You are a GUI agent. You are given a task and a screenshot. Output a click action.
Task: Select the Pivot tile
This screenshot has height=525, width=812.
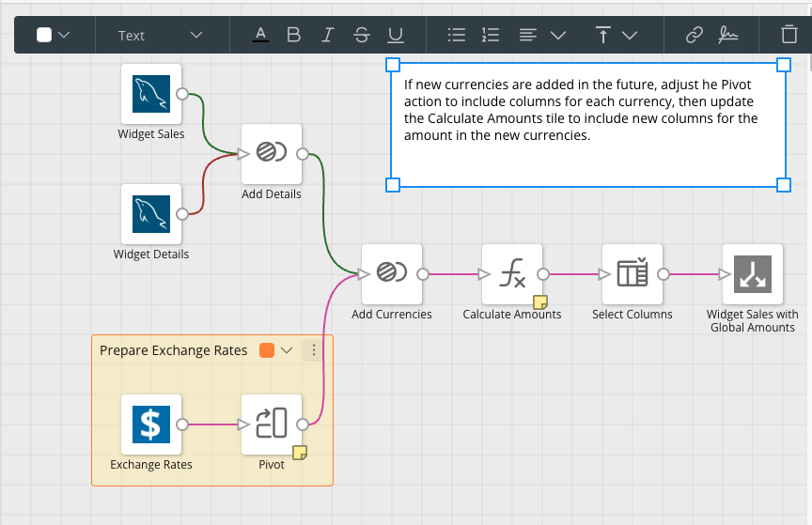272,425
